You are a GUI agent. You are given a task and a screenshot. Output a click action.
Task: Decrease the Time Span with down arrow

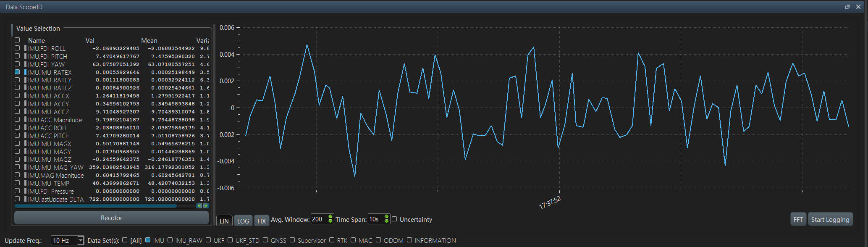point(387,221)
